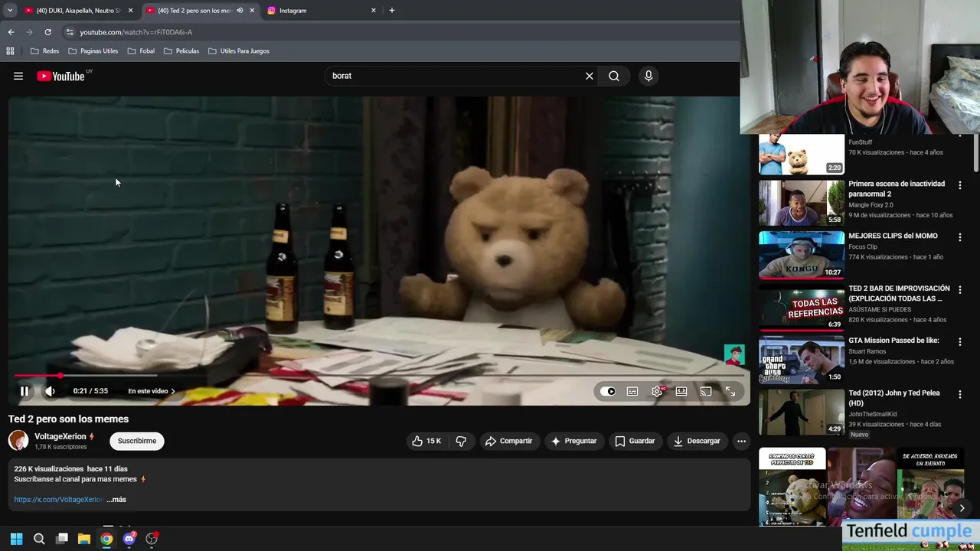Close the DUKI, Akapellah tab
Image resolution: width=980 pixels, height=551 pixels.
click(x=130, y=11)
